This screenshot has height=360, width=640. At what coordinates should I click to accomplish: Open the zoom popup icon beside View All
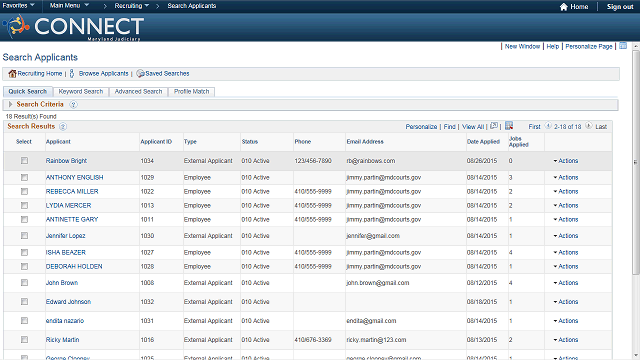coord(494,126)
